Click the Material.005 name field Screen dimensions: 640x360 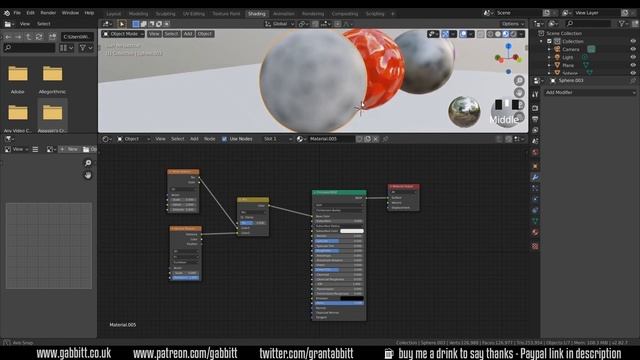click(x=331, y=139)
